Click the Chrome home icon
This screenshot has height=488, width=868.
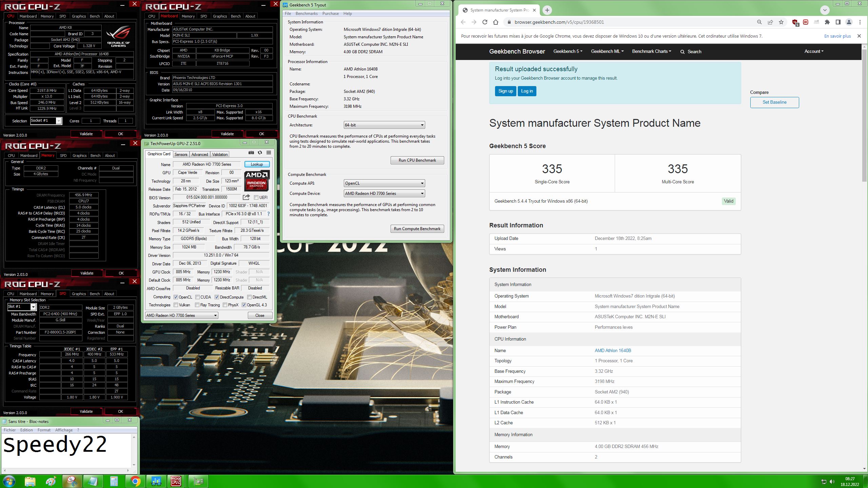coord(496,22)
